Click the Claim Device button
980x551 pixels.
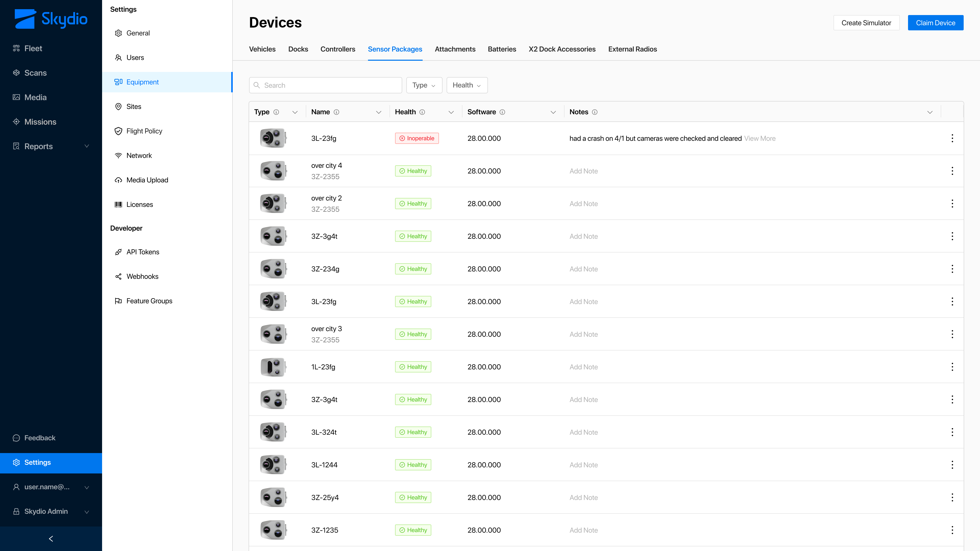[935, 23]
